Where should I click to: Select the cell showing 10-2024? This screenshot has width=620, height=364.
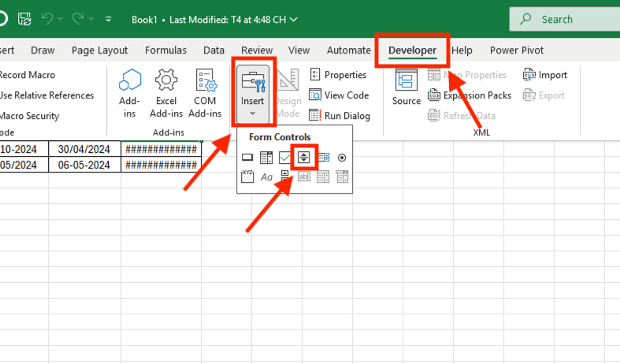pos(24,149)
